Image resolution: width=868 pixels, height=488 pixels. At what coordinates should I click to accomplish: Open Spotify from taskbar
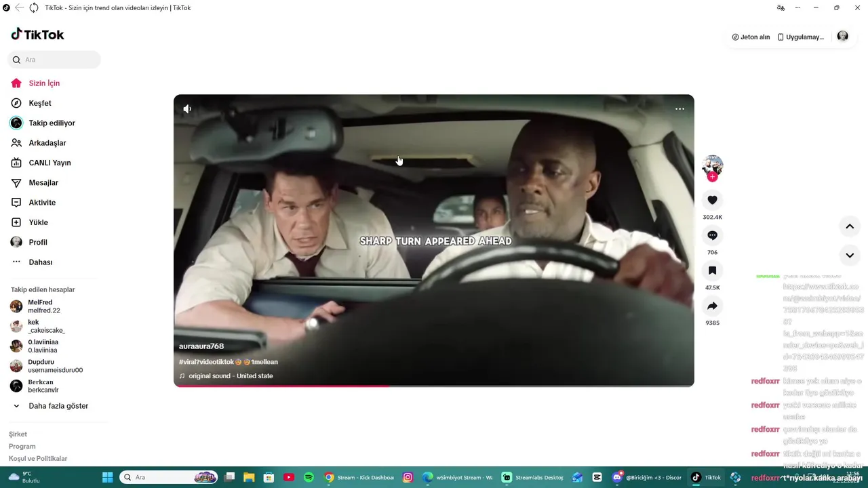click(309, 477)
